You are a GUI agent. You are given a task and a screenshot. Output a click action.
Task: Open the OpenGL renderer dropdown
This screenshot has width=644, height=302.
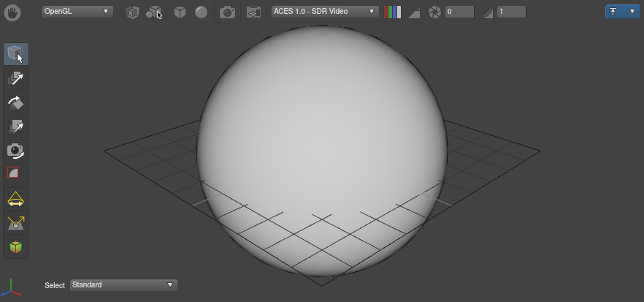pos(77,12)
